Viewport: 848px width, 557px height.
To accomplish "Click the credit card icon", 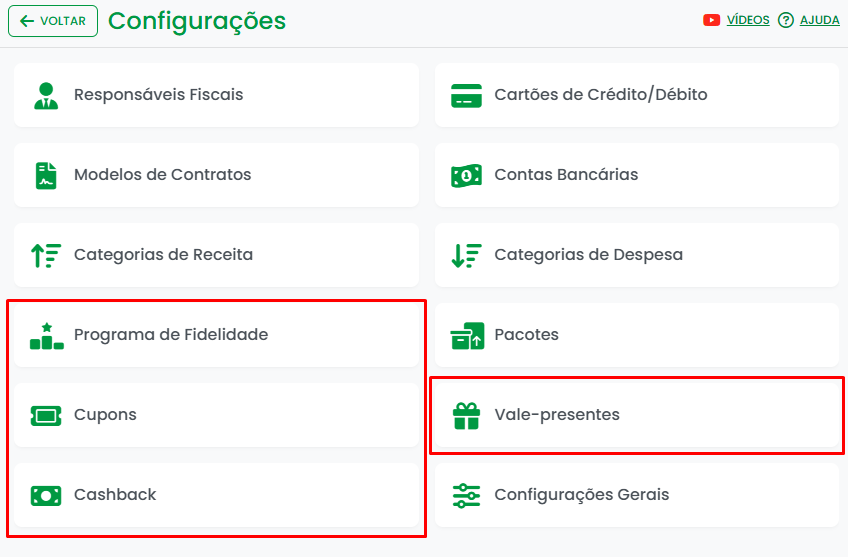I will click(x=466, y=95).
